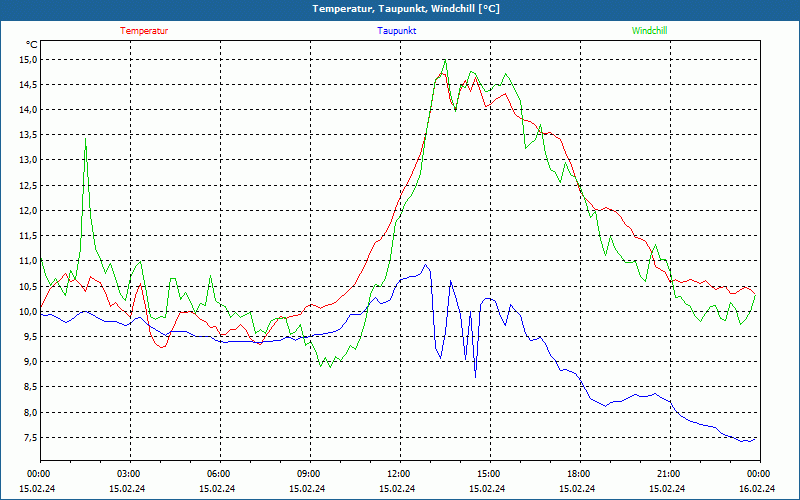
Task: Click the 9,5 y-axis value
Action: pos(31,337)
